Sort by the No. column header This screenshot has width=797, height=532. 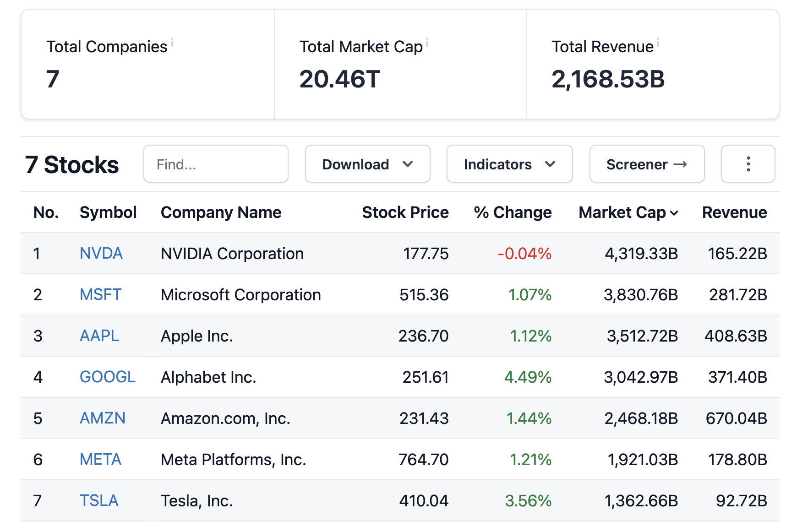pyautogui.click(x=46, y=212)
